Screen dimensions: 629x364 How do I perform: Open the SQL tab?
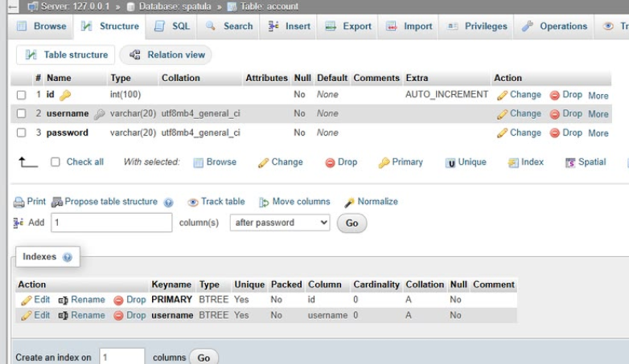pyautogui.click(x=172, y=27)
